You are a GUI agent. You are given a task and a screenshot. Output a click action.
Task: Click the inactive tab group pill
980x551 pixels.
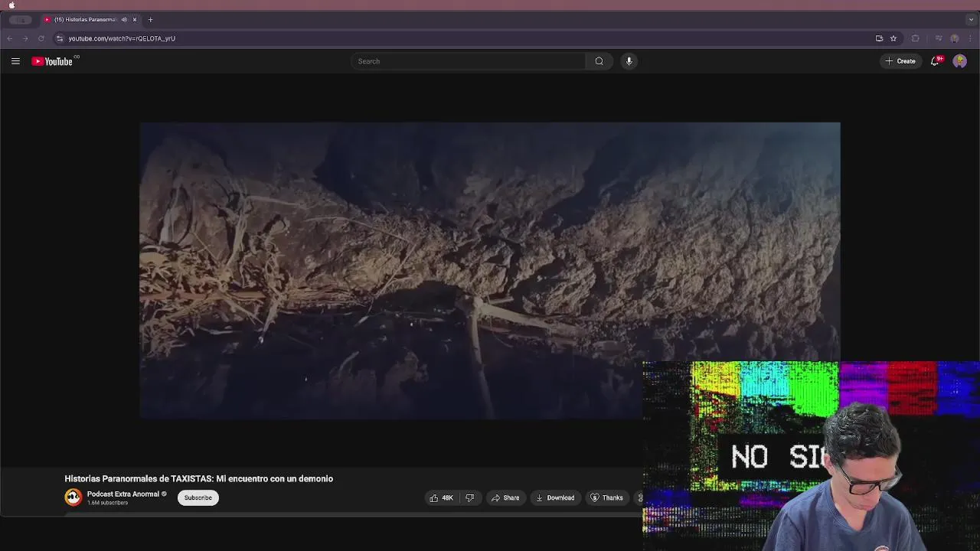point(21,19)
